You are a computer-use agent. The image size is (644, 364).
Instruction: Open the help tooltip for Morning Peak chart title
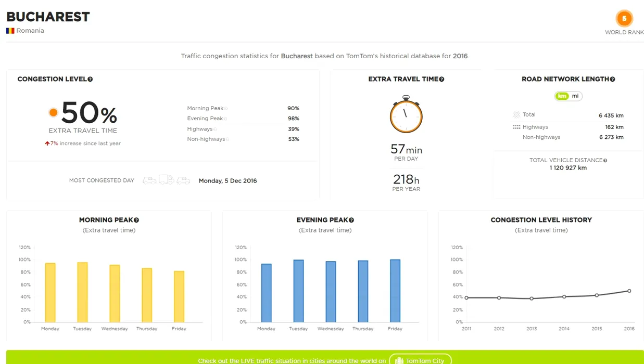136,220
